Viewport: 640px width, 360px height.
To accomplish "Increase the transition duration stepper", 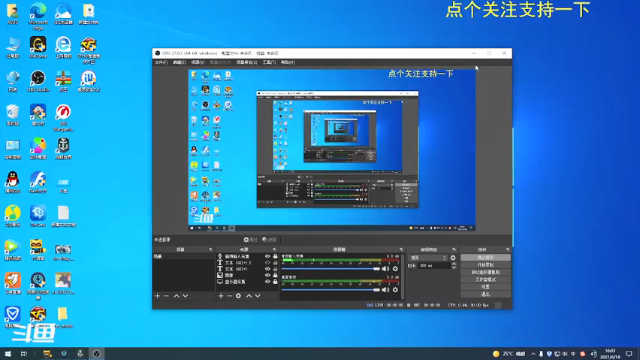I will [454, 264].
